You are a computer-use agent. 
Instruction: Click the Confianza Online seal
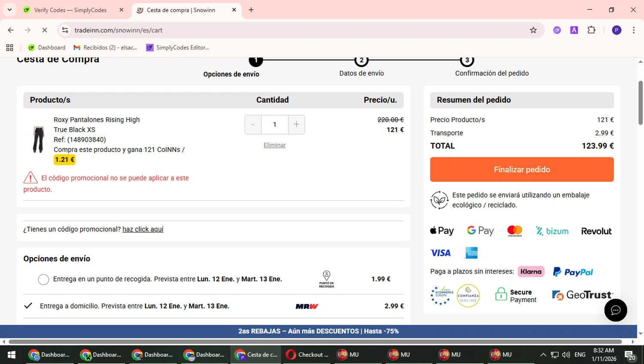click(468, 296)
